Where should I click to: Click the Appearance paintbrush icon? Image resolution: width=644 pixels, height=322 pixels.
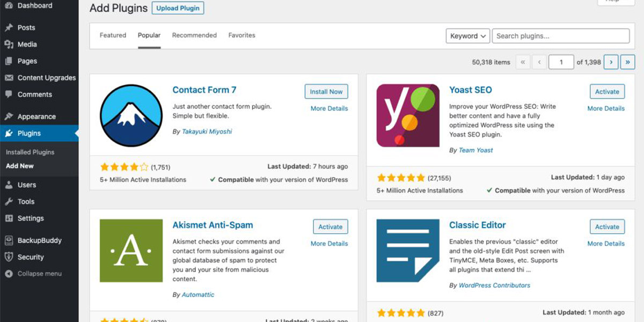tap(9, 116)
